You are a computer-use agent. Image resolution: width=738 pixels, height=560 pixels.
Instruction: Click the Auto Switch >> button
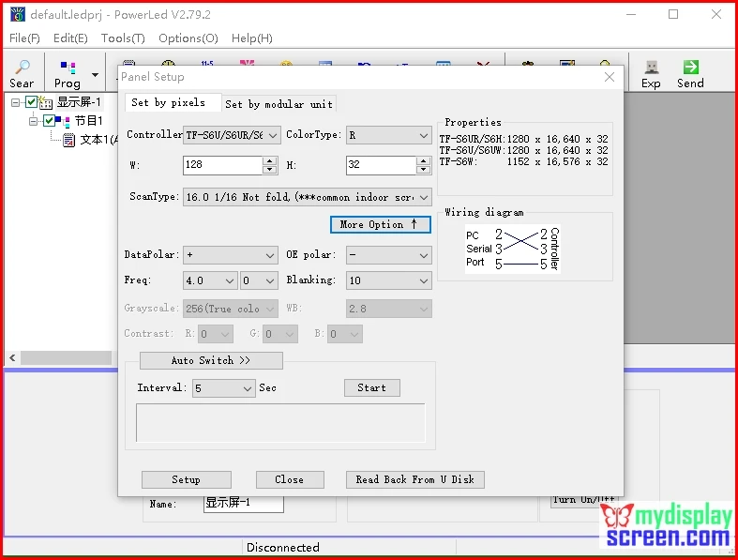coord(211,361)
